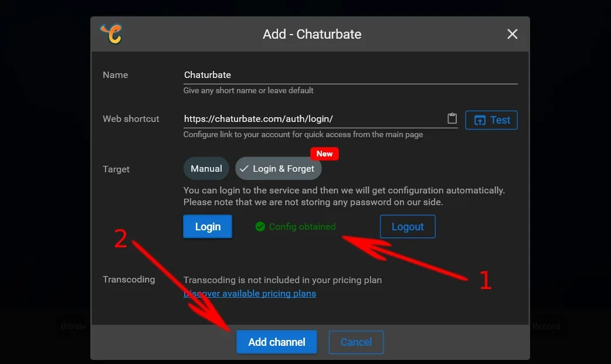This screenshot has width=611, height=364.
Task: Click the 'Web shortcut' field label
Action: pyautogui.click(x=131, y=119)
